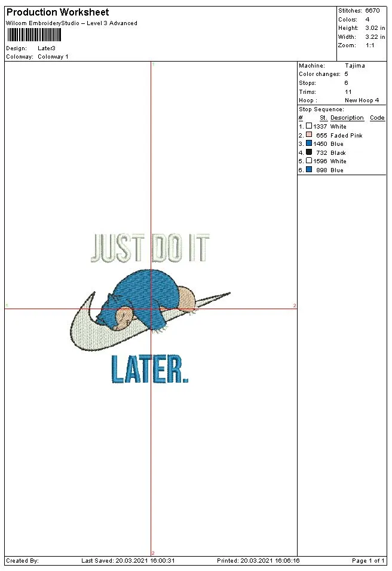Click stitch count 1596 in row 5
The image size is (392, 571).
[320, 161]
